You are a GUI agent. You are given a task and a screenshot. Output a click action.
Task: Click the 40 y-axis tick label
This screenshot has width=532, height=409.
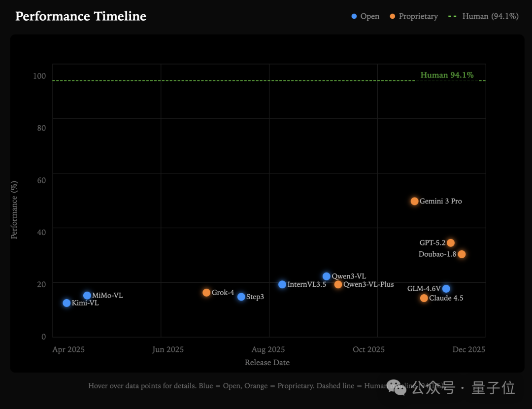click(41, 232)
